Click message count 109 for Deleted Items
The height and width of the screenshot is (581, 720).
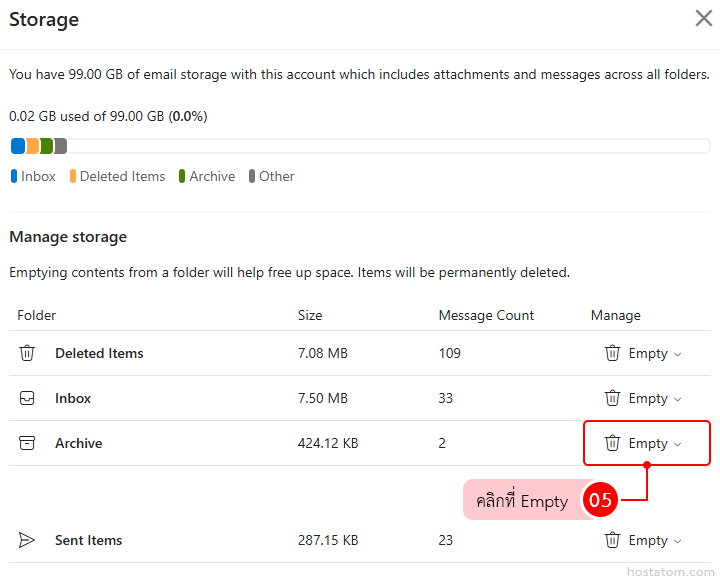pos(450,353)
